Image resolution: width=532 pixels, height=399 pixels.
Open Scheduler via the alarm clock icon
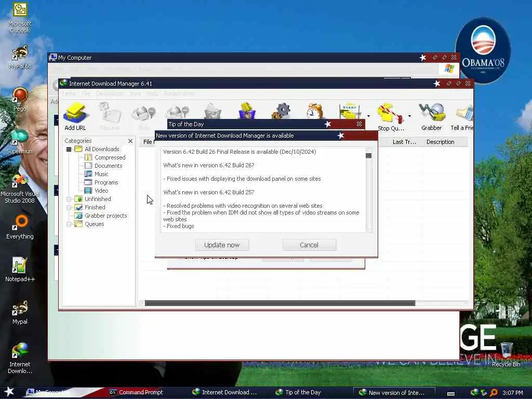click(315, 111)
